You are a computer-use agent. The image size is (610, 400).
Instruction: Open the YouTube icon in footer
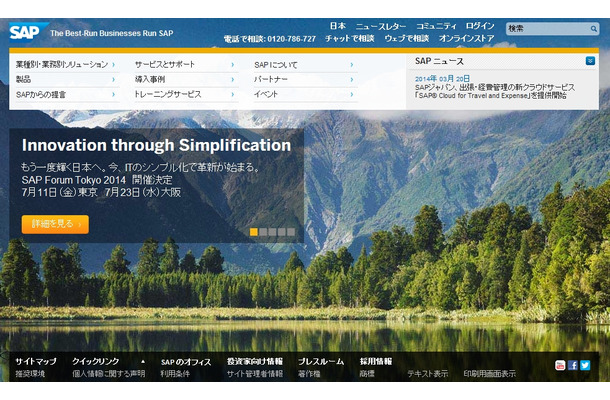(x=560, y=365)
